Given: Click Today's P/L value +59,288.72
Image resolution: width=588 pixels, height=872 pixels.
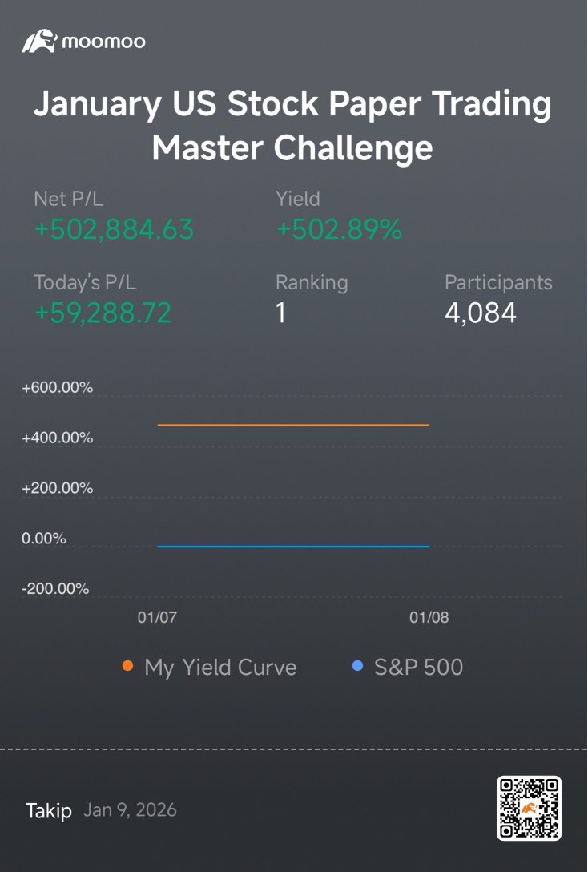Looking at the screenshot, I should pyautogui.click(x=103, y=313).
